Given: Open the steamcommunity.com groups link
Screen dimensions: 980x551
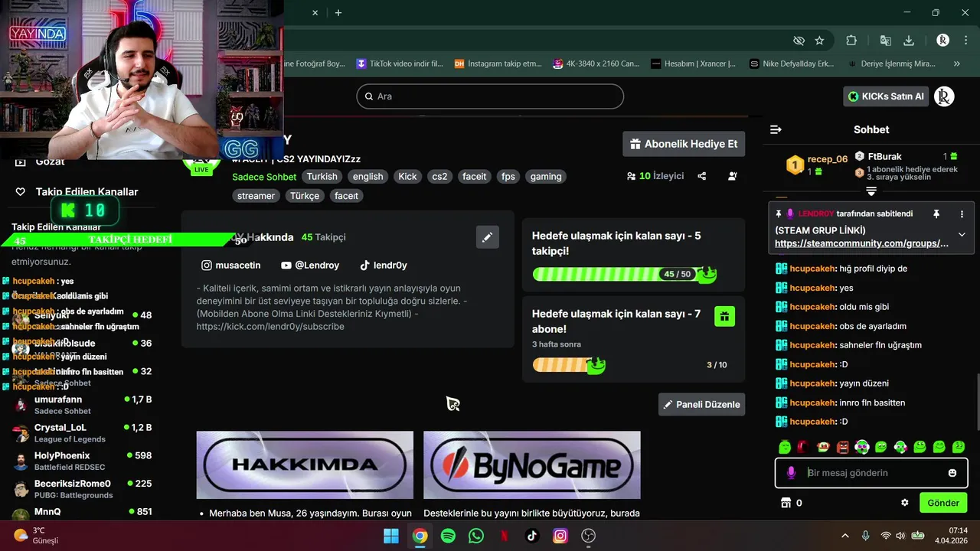Looking at the screenshot, I should coord(861,243).
